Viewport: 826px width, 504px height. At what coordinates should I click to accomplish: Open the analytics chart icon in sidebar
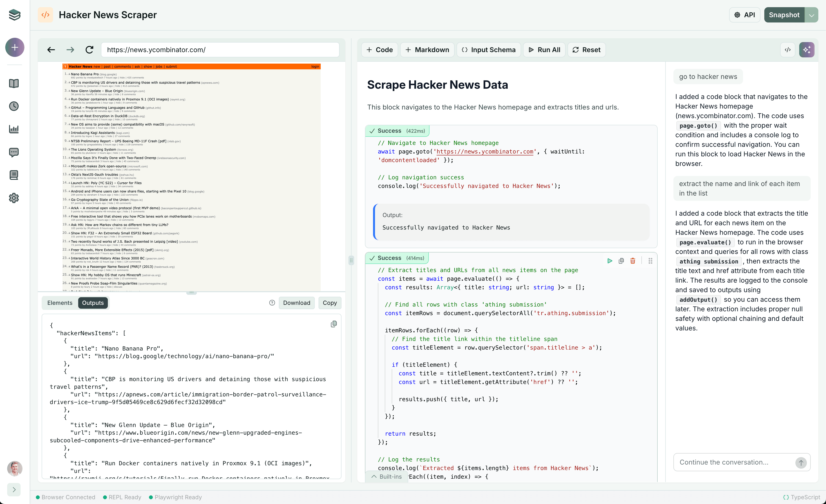(14, 129)
